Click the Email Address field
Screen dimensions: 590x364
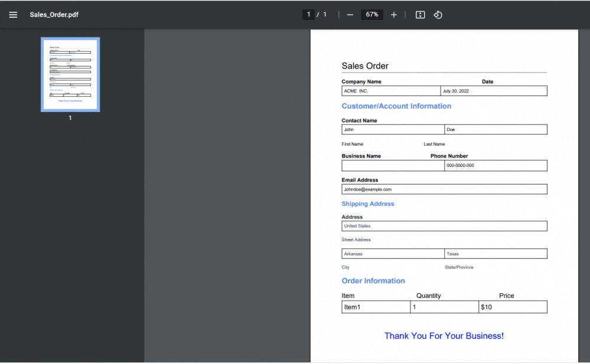point(444,189)
